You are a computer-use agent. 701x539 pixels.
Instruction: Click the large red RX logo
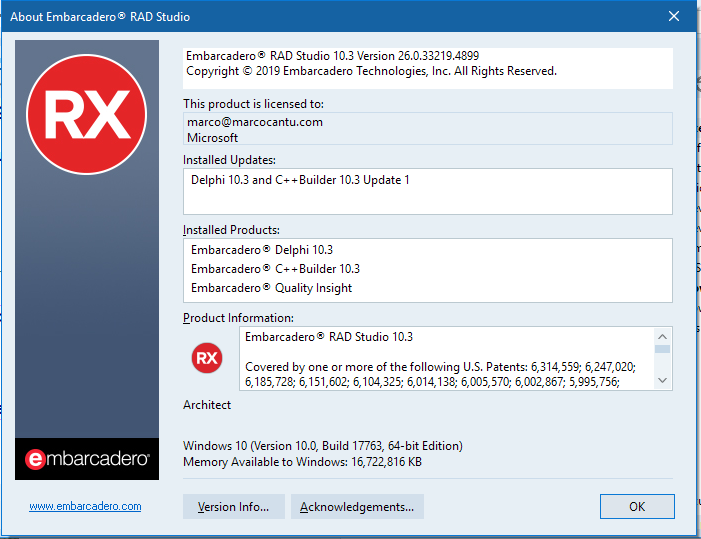pos(87,115)
